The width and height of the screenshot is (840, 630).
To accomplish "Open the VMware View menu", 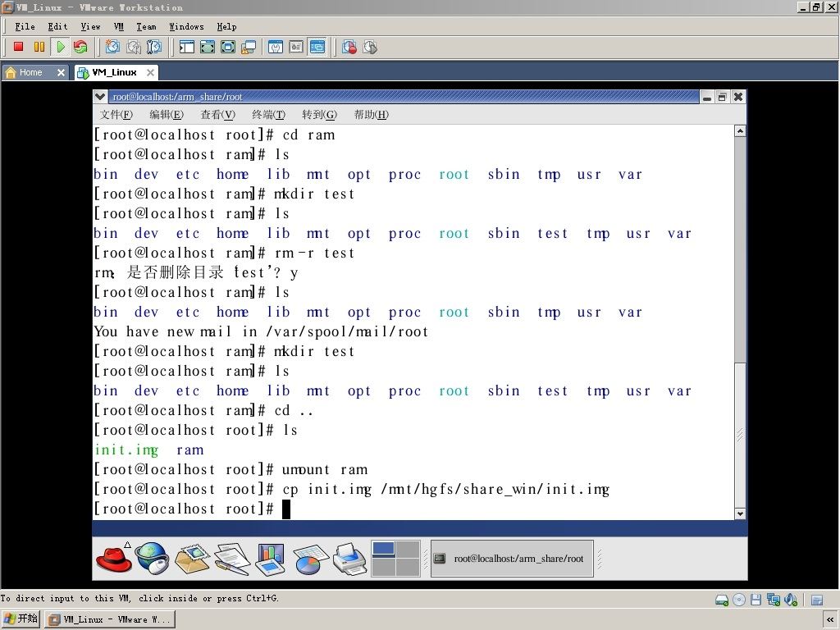I will click(x=90, y=26).
